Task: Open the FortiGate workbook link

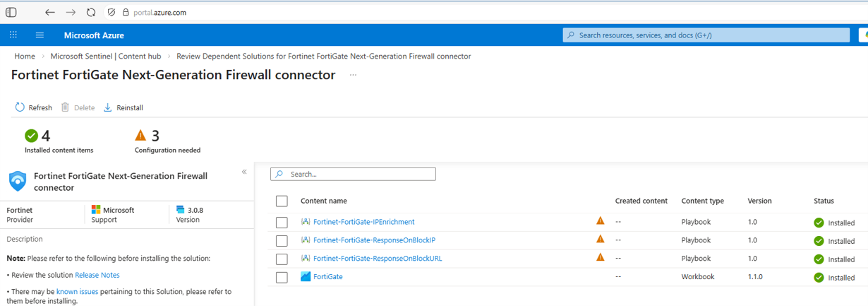Action: (x=327, y=277)
